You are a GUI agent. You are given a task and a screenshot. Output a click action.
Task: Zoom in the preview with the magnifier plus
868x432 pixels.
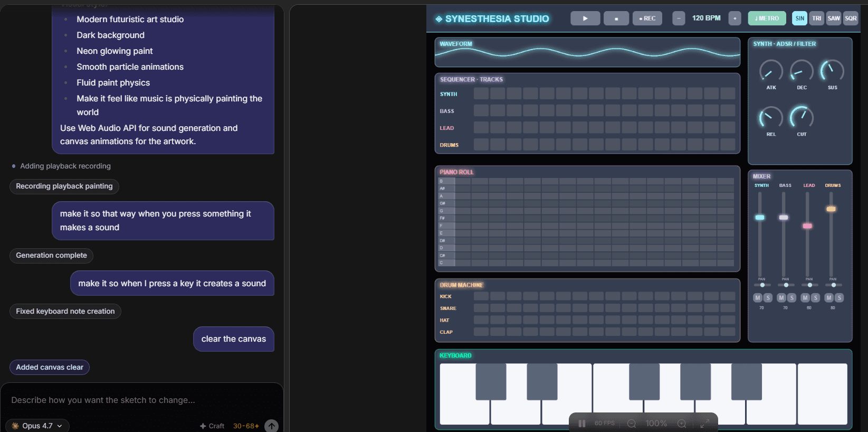coord(682,424)
